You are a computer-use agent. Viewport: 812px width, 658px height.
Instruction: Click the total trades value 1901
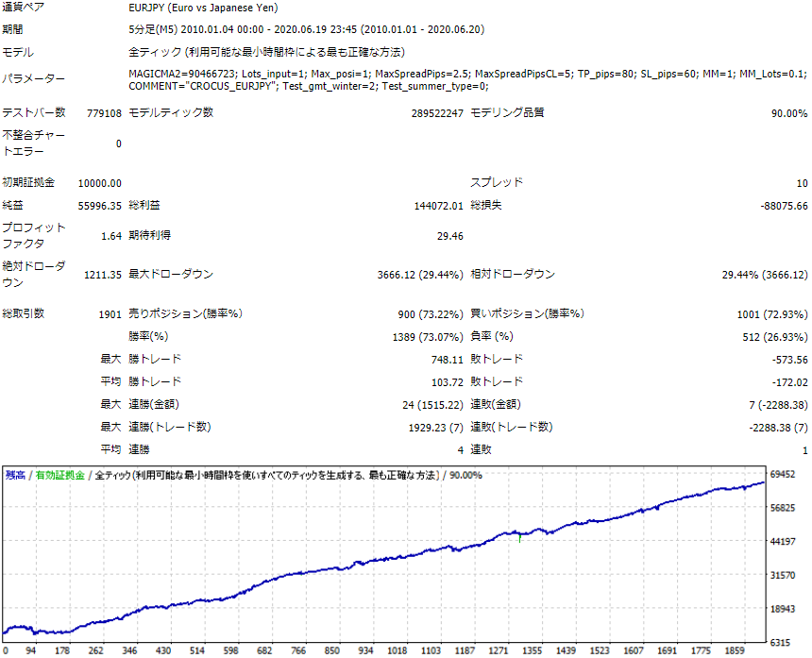(x=109, y=313)
